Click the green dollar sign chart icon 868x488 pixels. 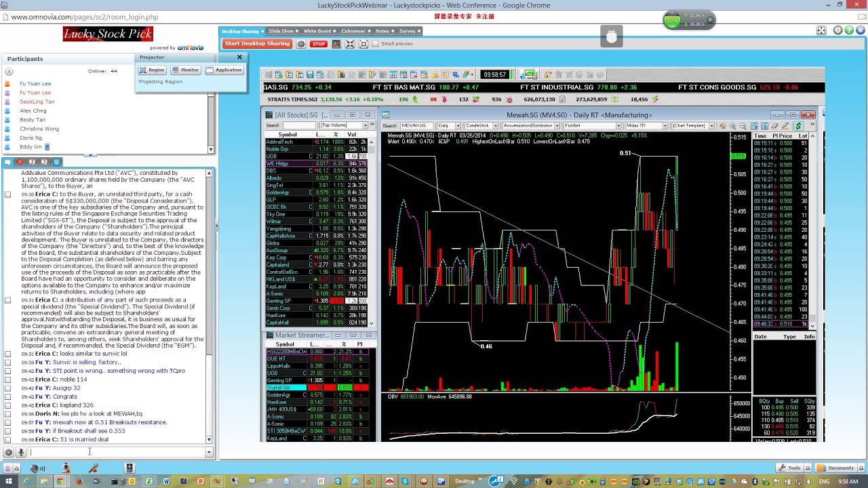pos(798,126)
